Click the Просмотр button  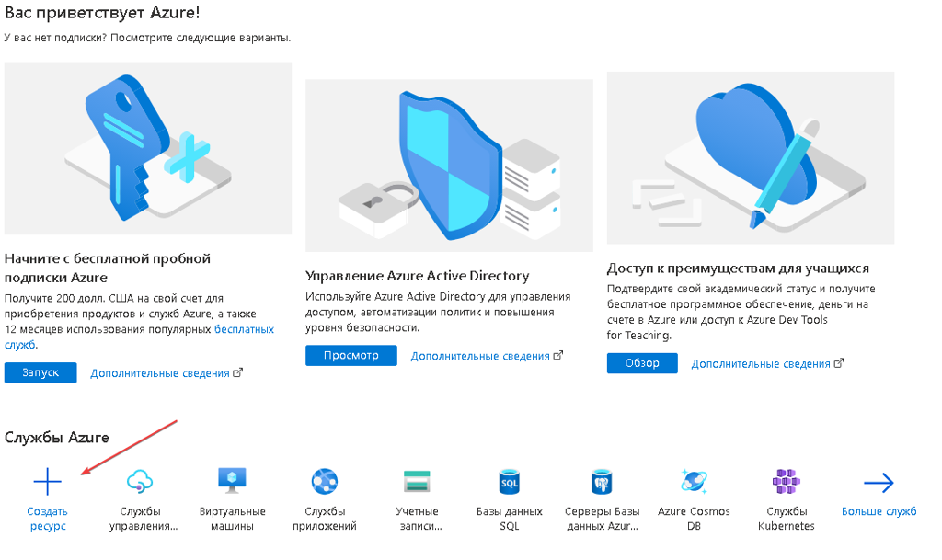[350, 355]
